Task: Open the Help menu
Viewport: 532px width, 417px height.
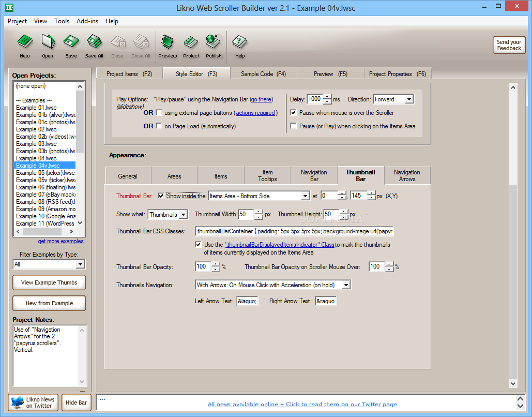Action: pos(112,21)
